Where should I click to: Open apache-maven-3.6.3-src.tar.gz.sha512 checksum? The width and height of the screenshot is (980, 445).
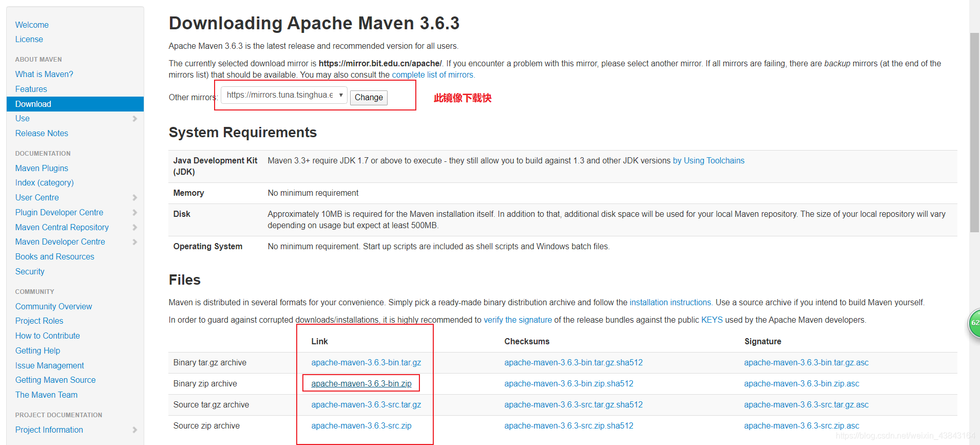pyautogui.click(x=573, y=404)
